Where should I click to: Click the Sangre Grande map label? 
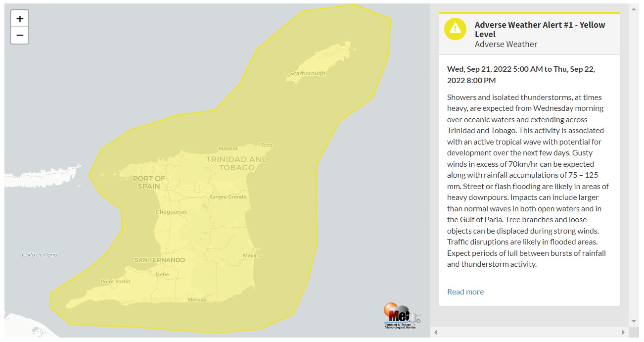click(x=228, y=197)
